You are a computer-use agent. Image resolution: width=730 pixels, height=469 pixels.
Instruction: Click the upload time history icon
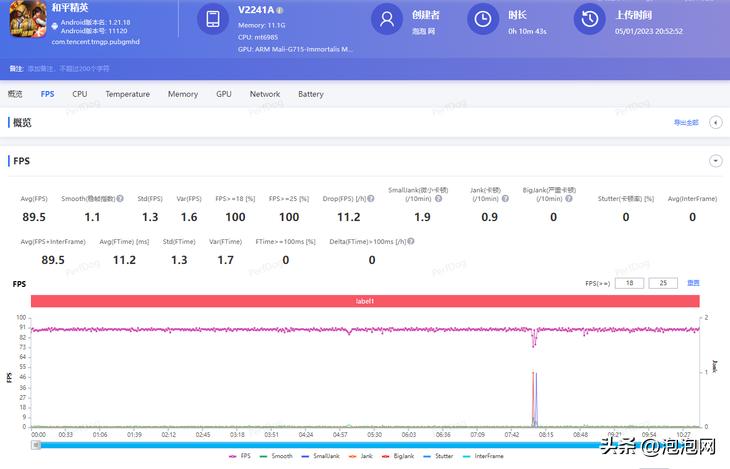[x=589, y=19]
